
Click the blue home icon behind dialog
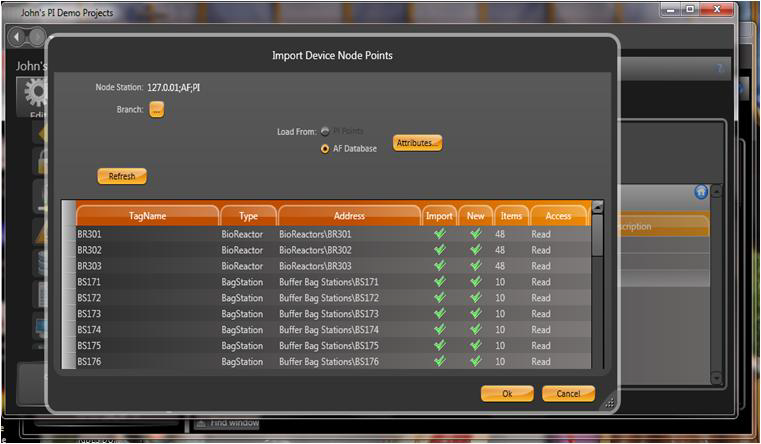click(701, 192)
